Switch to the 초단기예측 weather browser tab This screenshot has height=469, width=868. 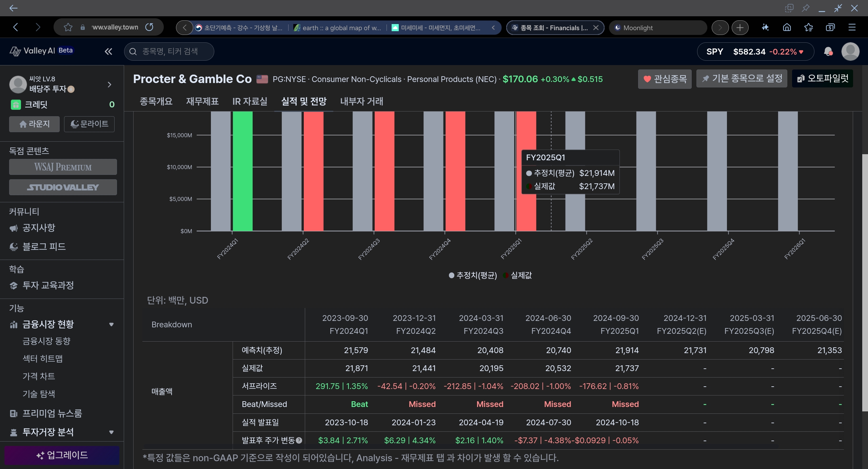[x=239, y=28]
